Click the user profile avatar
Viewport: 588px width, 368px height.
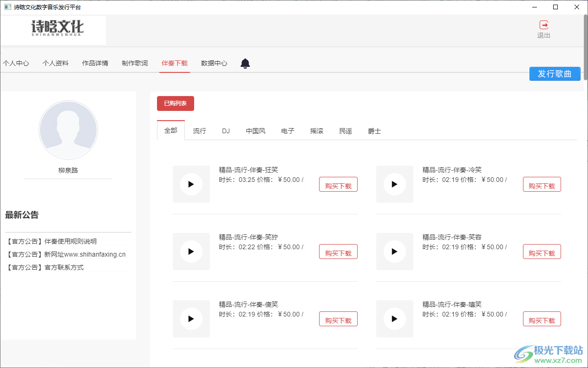click(x=68, y=130)
